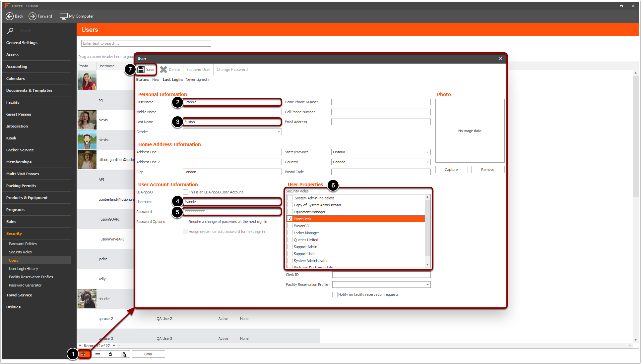The height and width of the screenshot is (364, 641).
Task: Enable LDAP/SSO User Account checkbox
Action: [x=185, y=192]
